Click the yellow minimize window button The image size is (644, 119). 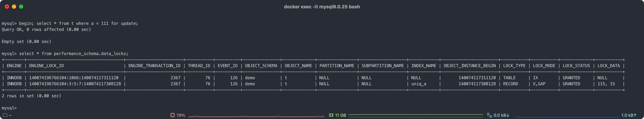pos(14,7)
